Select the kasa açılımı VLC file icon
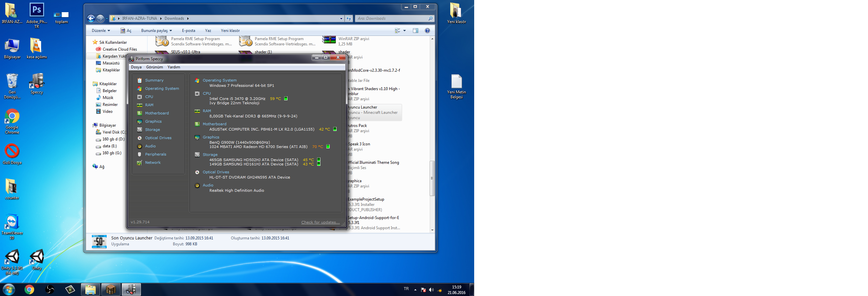 coord(37,48)
